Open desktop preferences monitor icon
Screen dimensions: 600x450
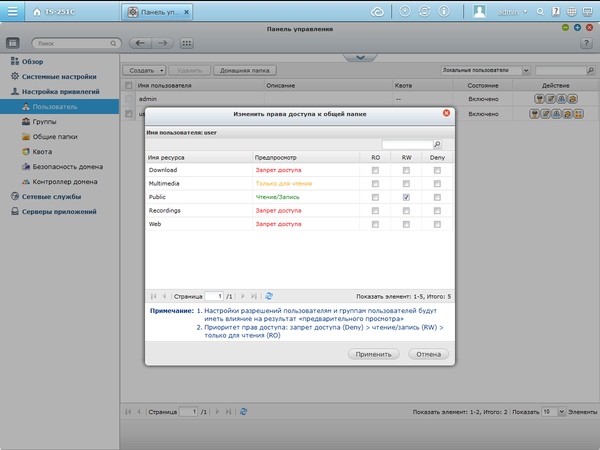587,12
